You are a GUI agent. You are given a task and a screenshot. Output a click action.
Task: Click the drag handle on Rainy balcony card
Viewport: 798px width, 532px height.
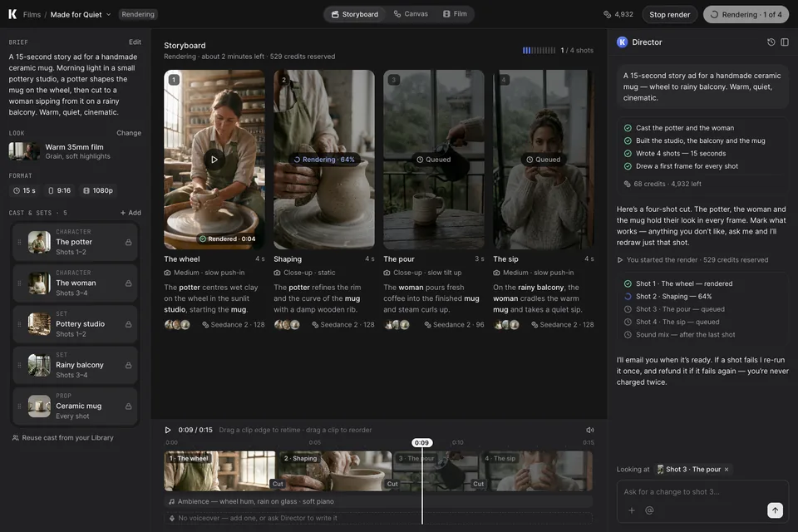19,365
